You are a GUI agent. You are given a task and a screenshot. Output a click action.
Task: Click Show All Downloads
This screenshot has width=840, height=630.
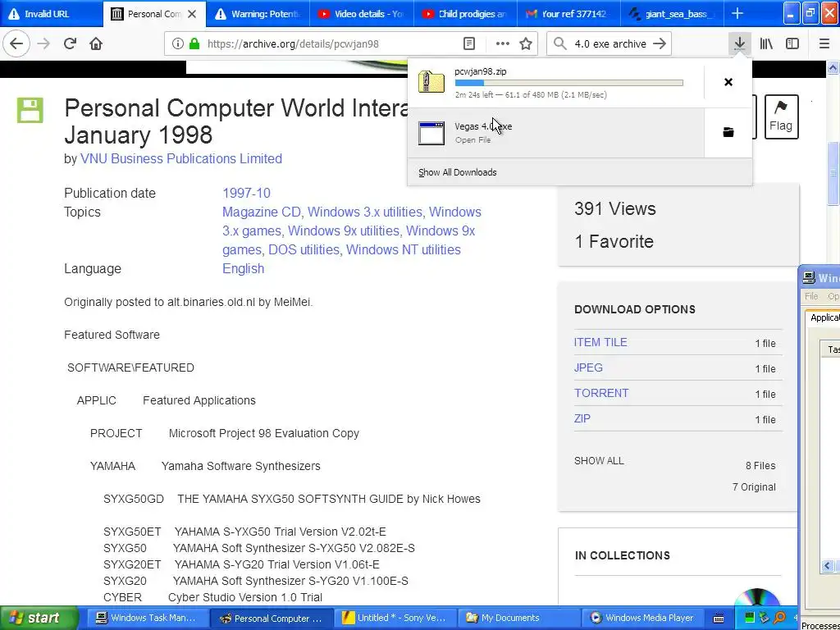point(458,172)
